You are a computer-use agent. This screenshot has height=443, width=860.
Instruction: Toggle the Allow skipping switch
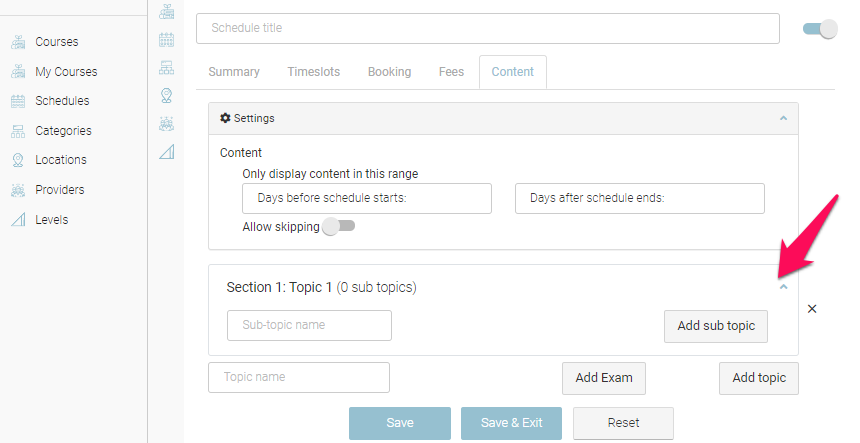pyautogui.click(x=338, y=227)
